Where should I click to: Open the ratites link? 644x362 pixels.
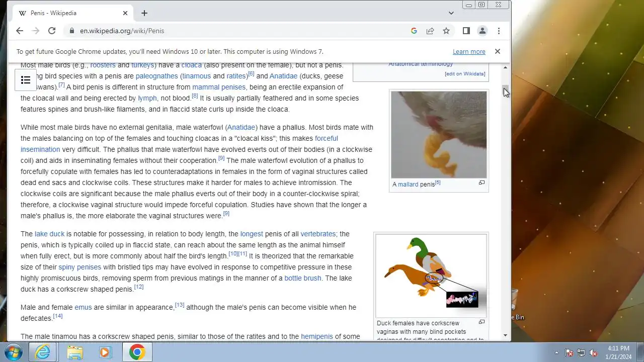tap(236, 76)
